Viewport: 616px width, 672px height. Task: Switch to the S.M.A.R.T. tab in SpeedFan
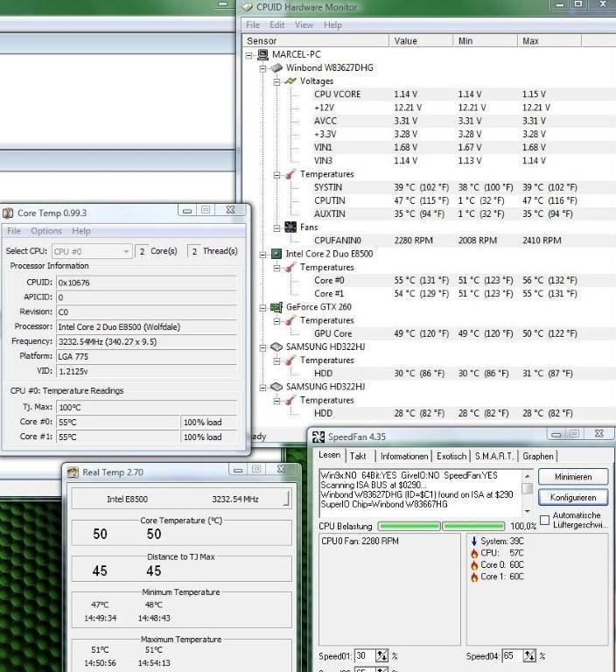(x=493, y=456)
